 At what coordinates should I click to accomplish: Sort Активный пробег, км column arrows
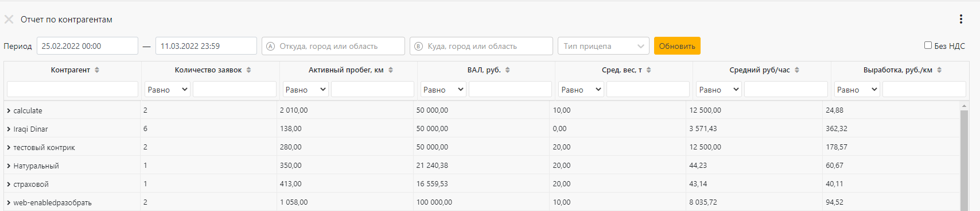[x=391, y=70]
